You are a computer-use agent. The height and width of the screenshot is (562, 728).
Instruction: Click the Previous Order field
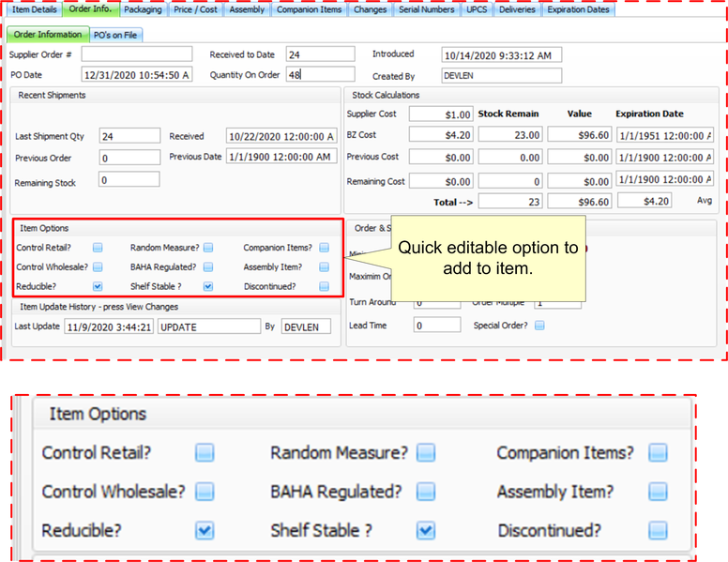pyautogui.click(x=129, y=158)
